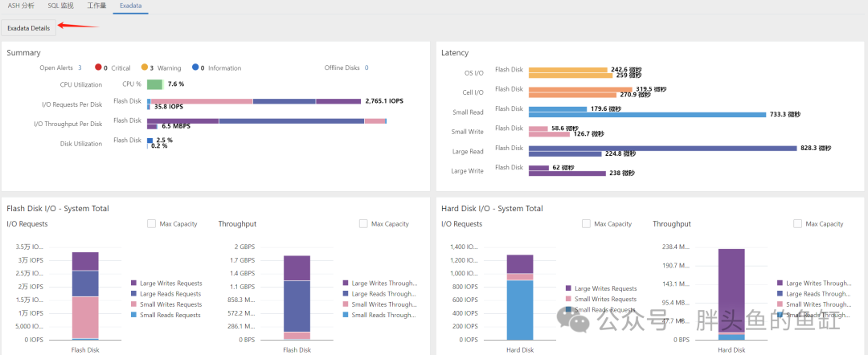Viewport: 868px width, 355px height.
Task: Click the 58.6 微秒 Small Write value
Action: tap(563, 129)
